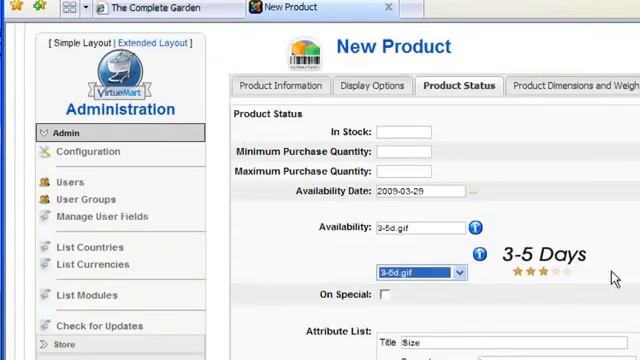Click the Availability Date field
Screen dimensions: 640x360
420,191
